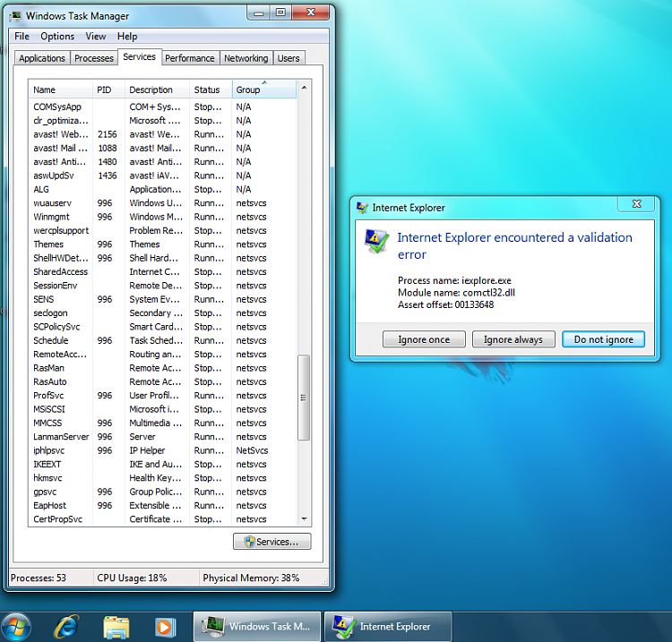Click the Internet Explorer dialog title icon
672x642 pixels.
[362, 208]
